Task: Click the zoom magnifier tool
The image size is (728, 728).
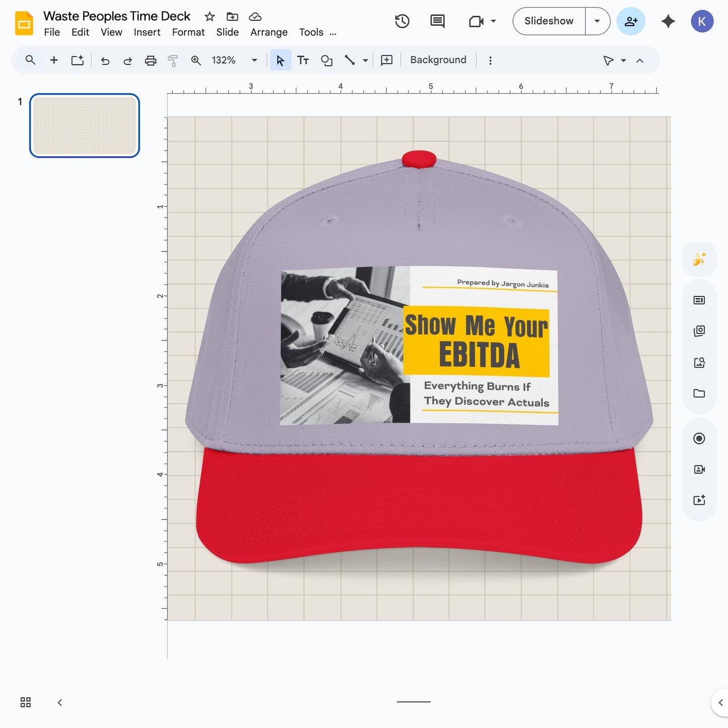Action: coord(196,60)
